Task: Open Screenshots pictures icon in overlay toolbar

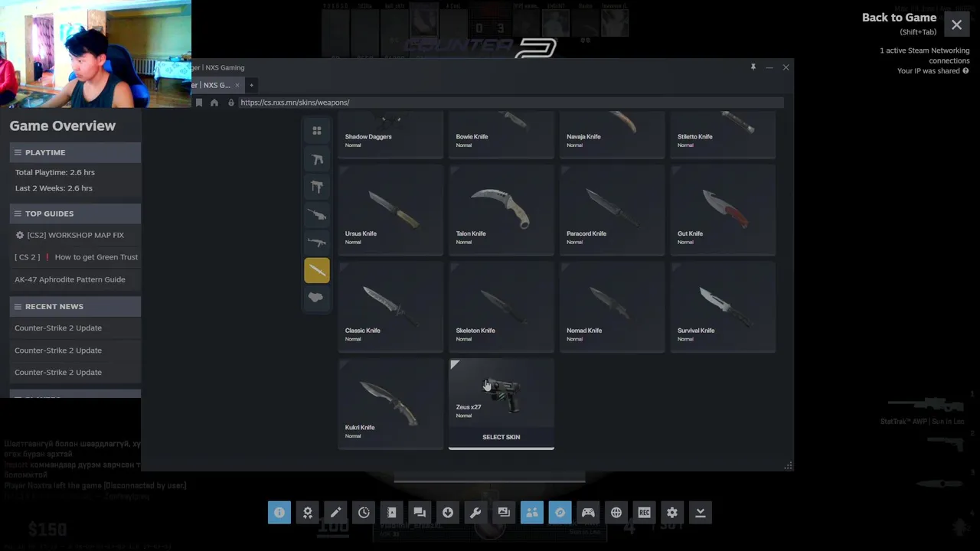Action: point(504,513)
